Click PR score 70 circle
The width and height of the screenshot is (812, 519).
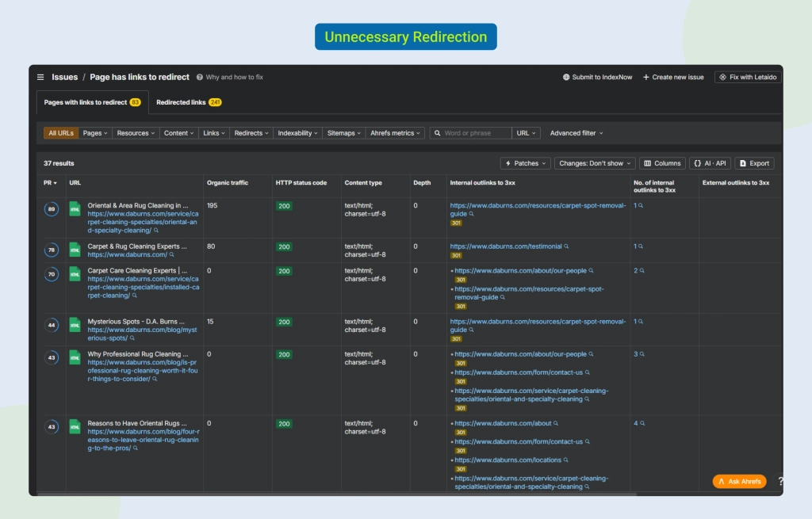[x=52, y=274]
